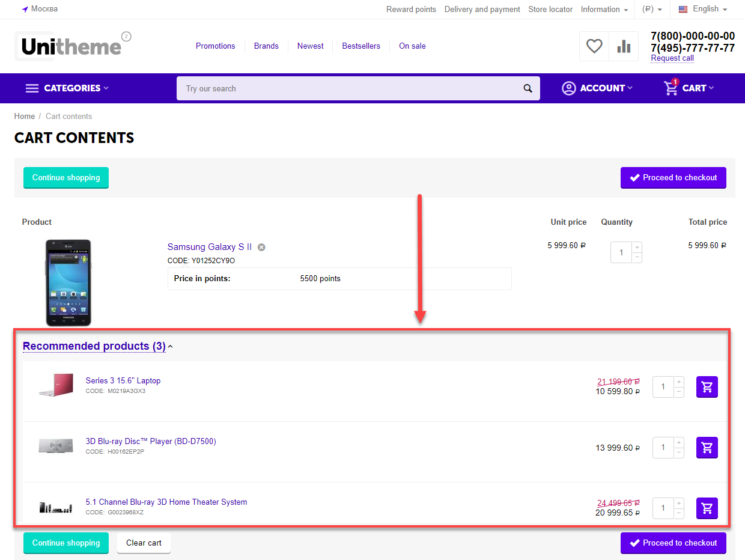The width and height of the screenshot is (745, 560).
Task: Click the Москва location arrow icon
Action: click(25, 9)
